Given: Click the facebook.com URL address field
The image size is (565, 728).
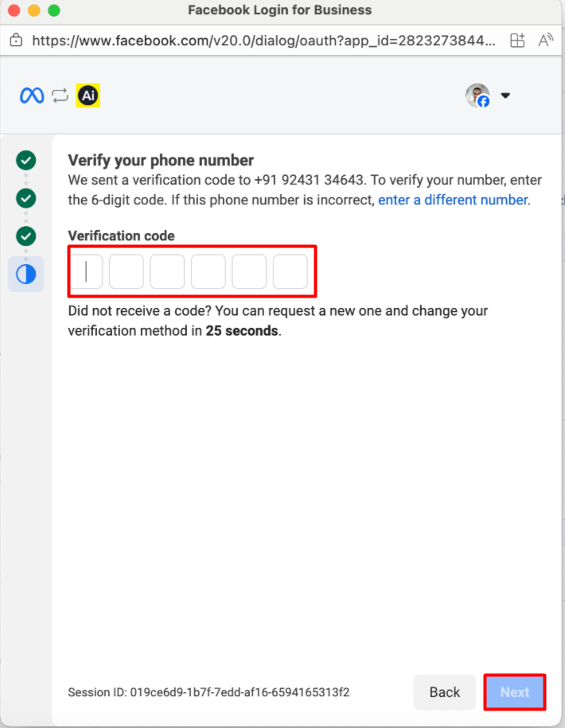Looking at the screenshot, I should [x=263, y=41].
